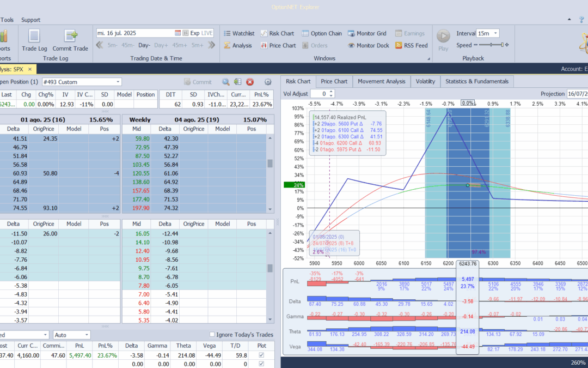
Task: Open the Watchlist window
Action: [238, 33]
